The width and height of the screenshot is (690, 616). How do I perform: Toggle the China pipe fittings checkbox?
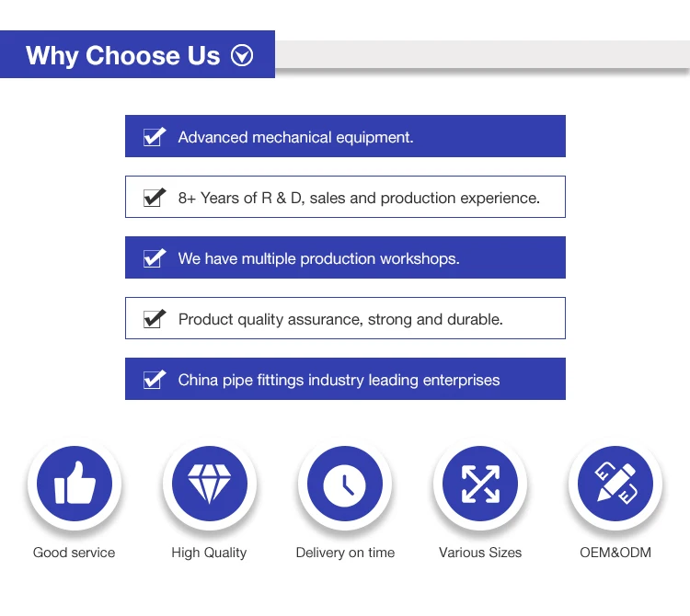154,380
